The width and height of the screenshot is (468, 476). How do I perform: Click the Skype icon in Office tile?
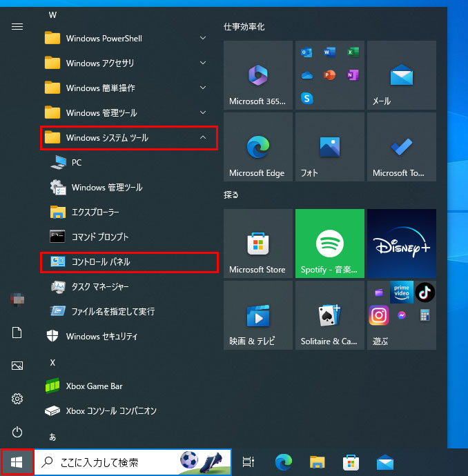[x=306, y=98]
